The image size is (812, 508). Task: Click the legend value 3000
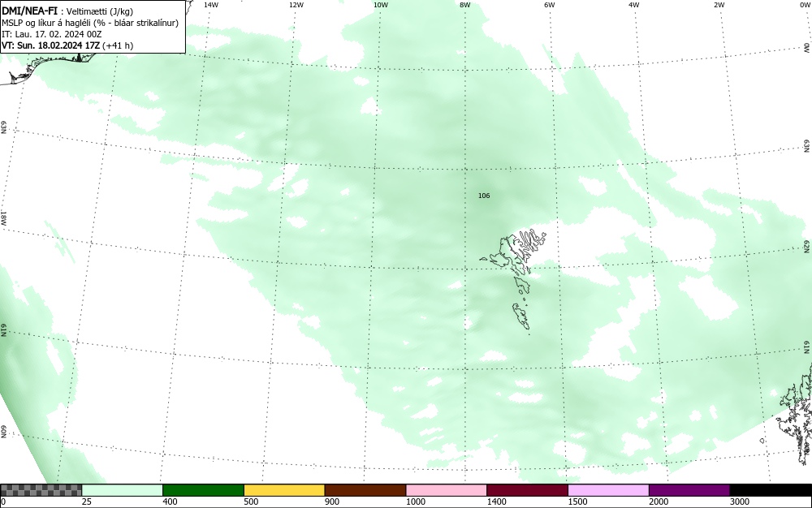point(740,502)
